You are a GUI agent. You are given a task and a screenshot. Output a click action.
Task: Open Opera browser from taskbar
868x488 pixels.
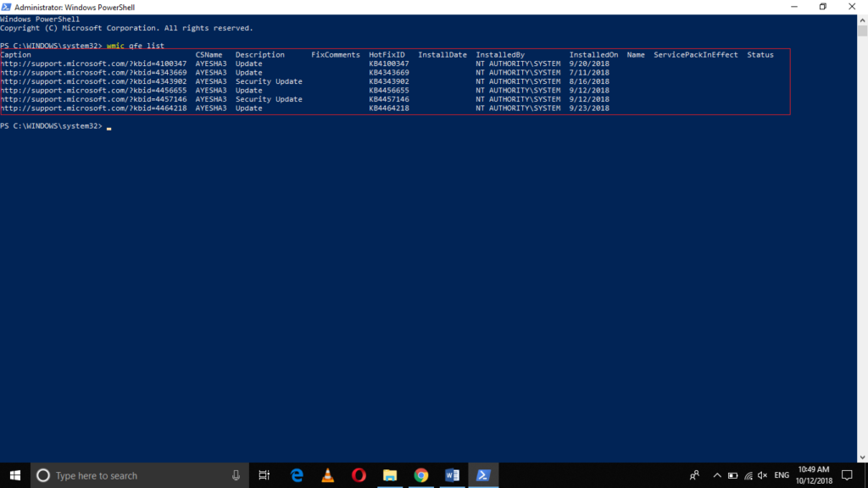point(358,475)
